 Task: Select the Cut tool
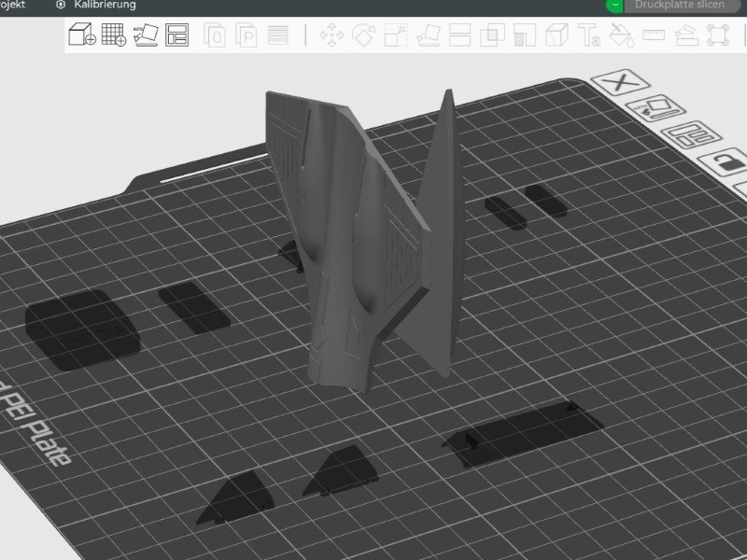coord(459,35)
